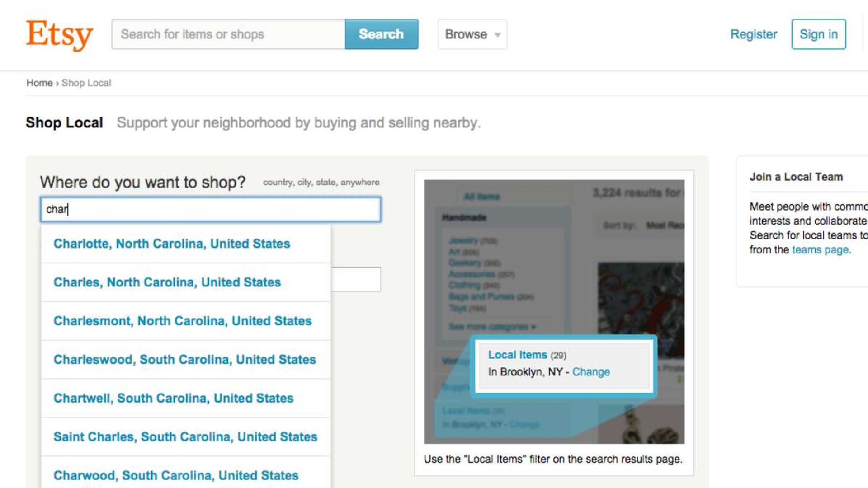This screenshot has width=868, height=488.
Task: Select Charleswood, South Carolina suggestion
Action: point(184,360)
